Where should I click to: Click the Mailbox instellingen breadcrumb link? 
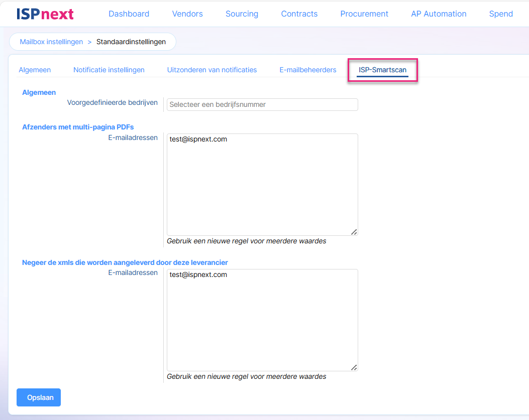tap(51, 42)
